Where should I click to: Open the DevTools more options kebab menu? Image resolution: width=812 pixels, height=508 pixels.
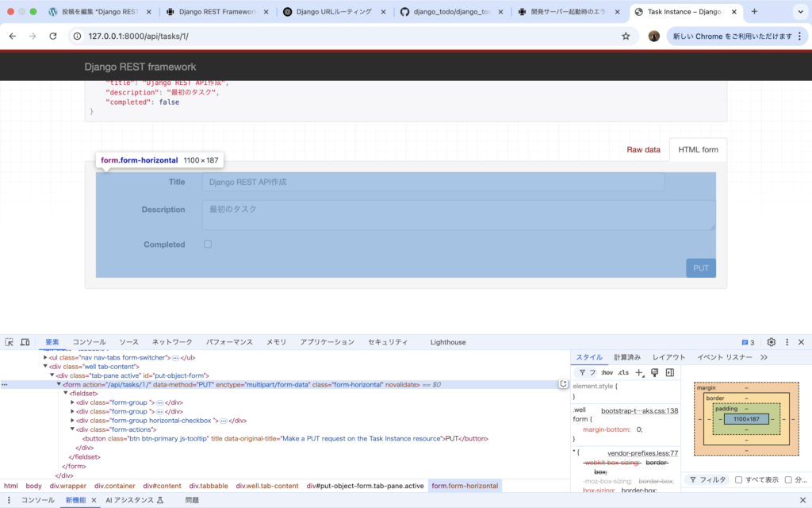coord(786,341)
